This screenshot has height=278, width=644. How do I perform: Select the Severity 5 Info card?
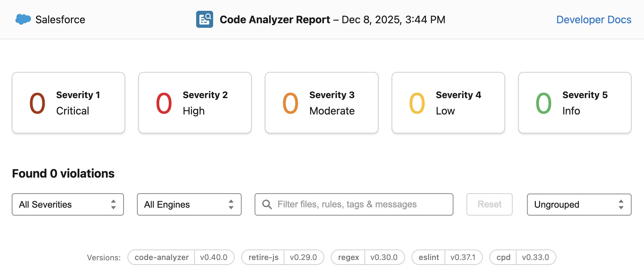(x=575, y=103)
